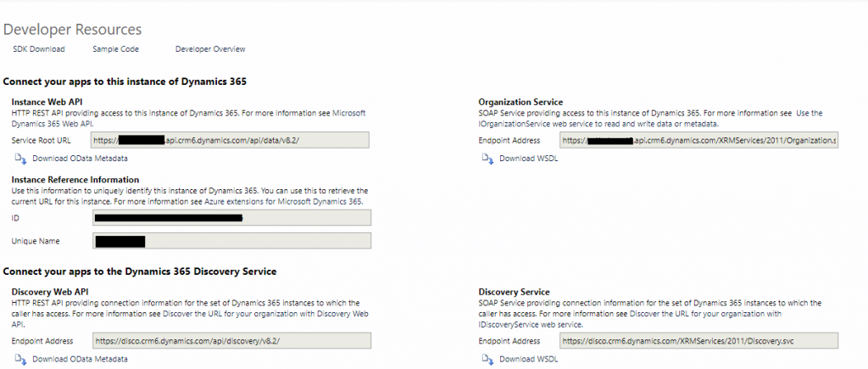Download WSDL for Discovery Service
This screenshot has width=868, height=369.
[529, 359]
